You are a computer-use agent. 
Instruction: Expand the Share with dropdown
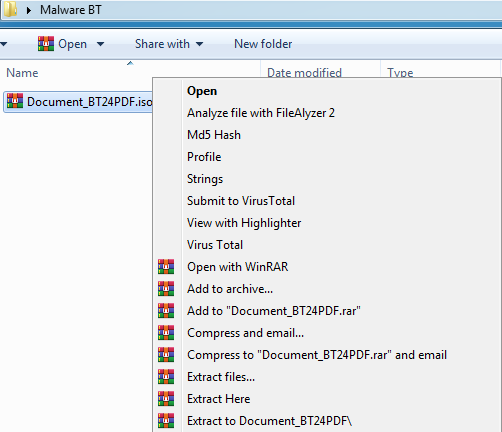[x=169, y=44]
